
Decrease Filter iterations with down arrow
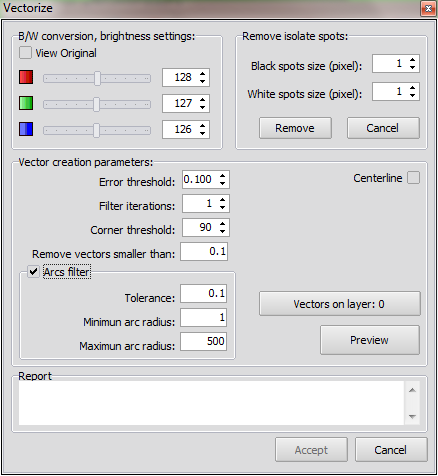(223, 207)
